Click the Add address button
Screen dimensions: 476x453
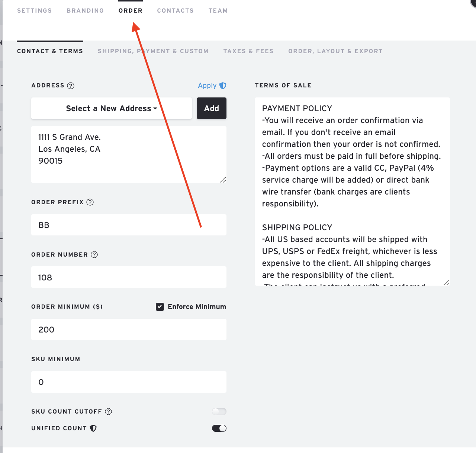[x=212, y=108]
